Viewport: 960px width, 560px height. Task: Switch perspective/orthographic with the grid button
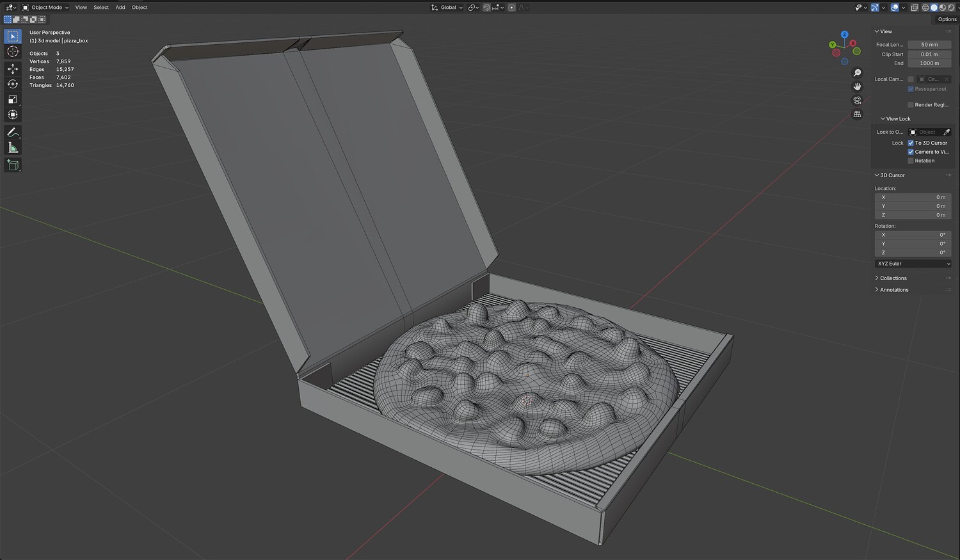[858, 114]
